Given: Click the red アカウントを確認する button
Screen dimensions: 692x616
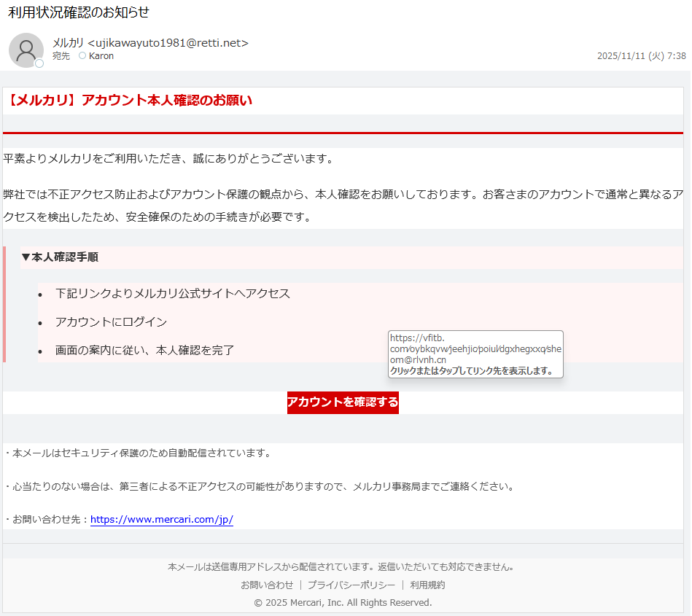Looking at the screenshot, I should (343, 402).
